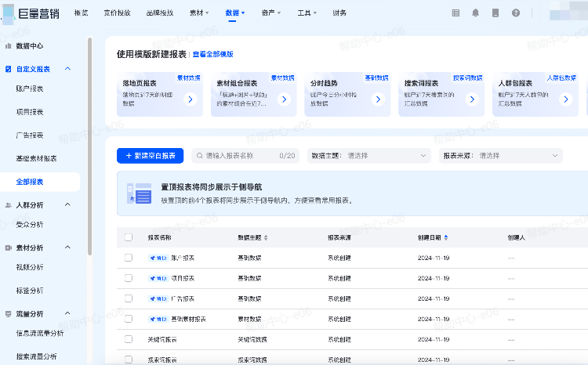Click the pinned badge on 广告报表 row
Image resolution: width=588 pixels, height=365 pixels.
click(158, 298)
